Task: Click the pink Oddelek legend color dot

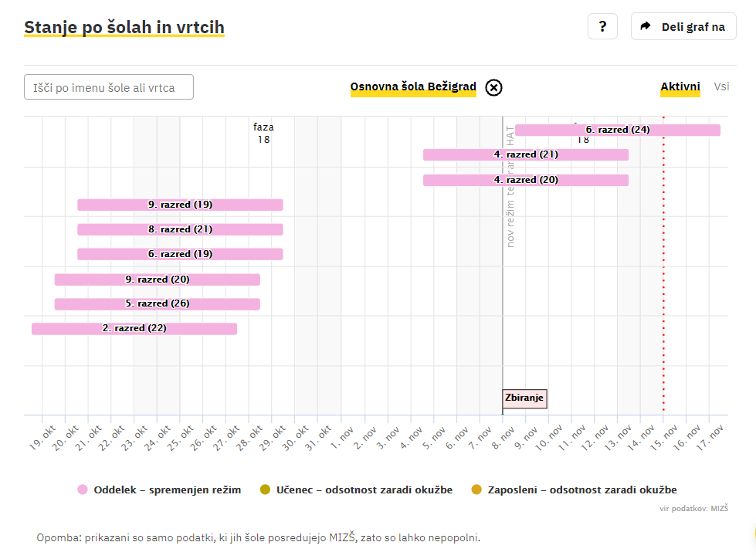Action: click(83, 490)
